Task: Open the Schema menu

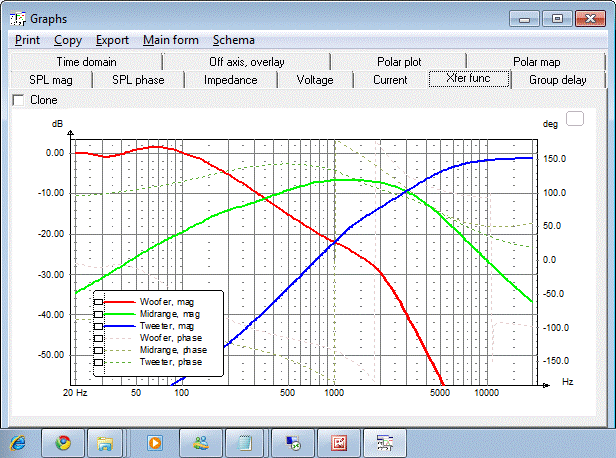Action: [x=233, y=40]
